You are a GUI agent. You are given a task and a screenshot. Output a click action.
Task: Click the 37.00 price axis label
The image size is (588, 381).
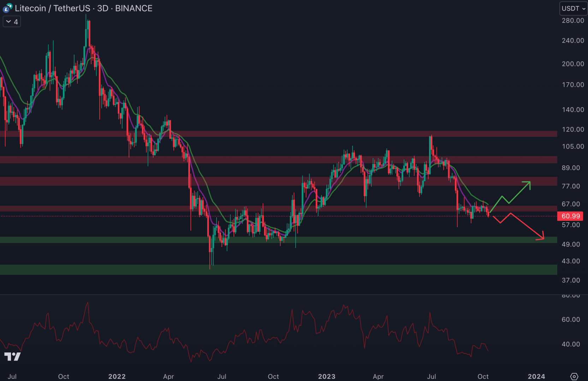tap(571, 280)
